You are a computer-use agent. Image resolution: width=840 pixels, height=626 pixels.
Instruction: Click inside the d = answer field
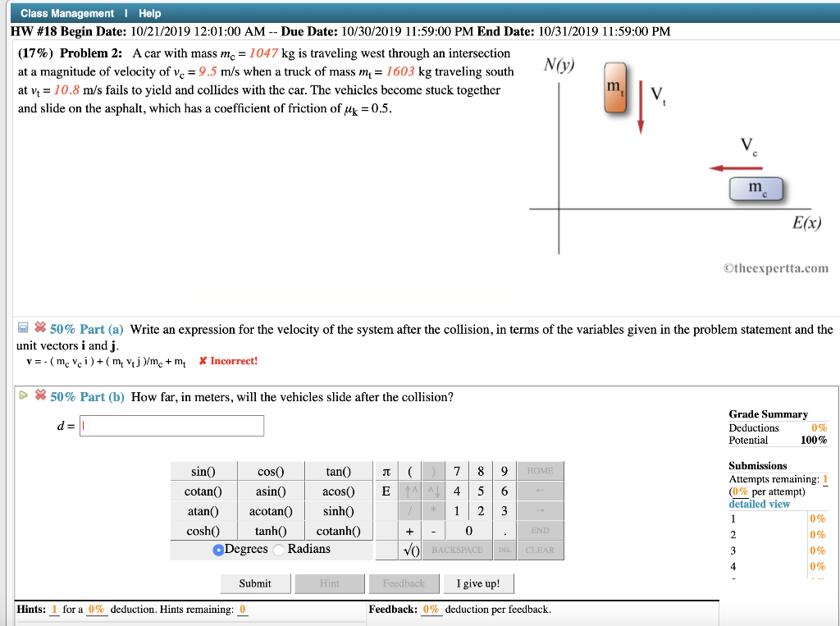tap(171, 425)
